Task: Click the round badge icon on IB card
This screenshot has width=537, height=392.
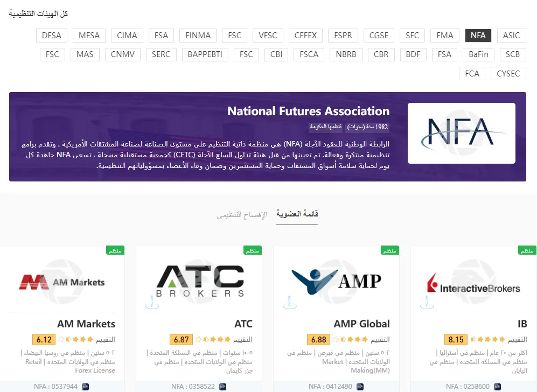Action: click(427, 302)
